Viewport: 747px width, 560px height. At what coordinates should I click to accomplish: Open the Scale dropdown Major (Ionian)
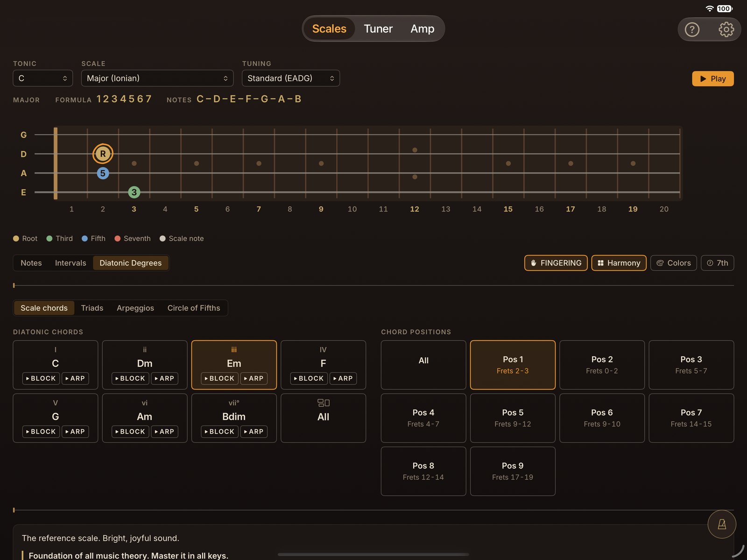[x=157, y=78]
